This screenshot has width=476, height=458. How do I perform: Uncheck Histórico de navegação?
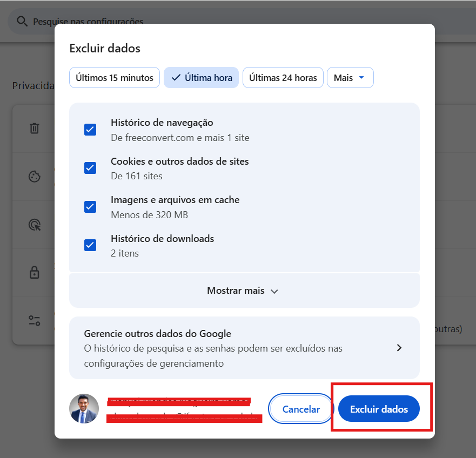tap(90, 129)
